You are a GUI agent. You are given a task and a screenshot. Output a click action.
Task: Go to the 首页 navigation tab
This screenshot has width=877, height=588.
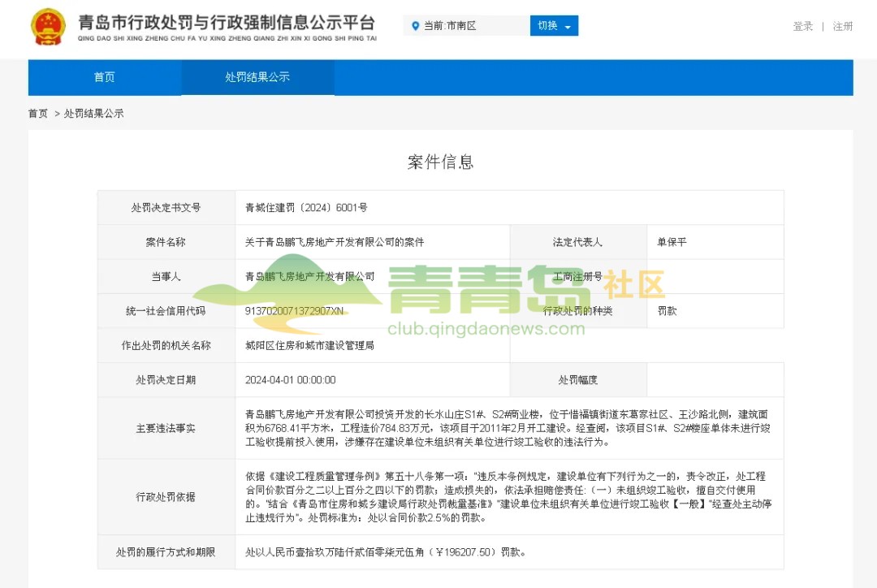tap(104, 77)
